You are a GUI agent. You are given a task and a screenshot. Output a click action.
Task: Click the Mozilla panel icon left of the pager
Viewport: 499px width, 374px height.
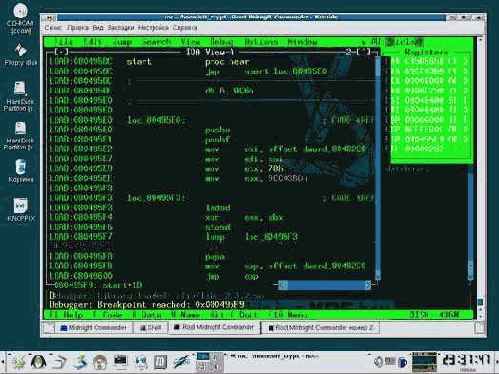(x=183, y=362)
